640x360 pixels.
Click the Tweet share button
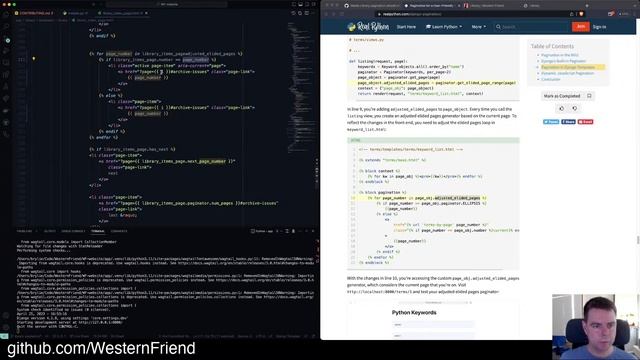(x=551, y=122)
